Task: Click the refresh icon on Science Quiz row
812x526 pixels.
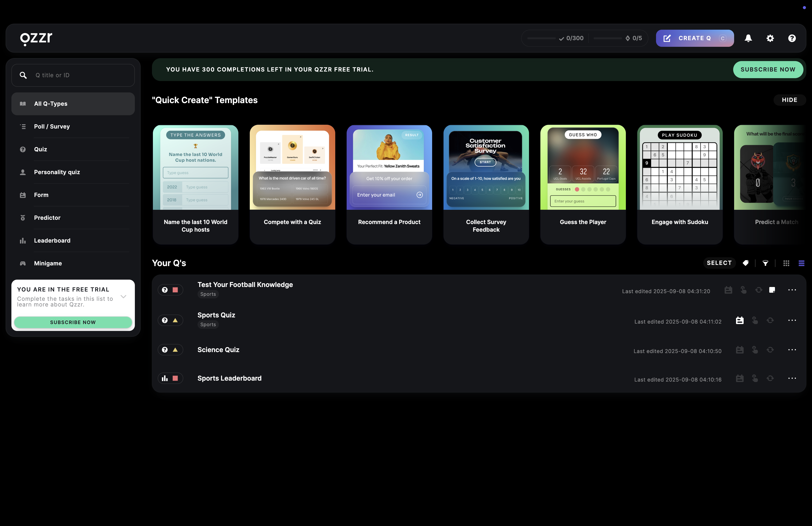Action: coord(770,349)
